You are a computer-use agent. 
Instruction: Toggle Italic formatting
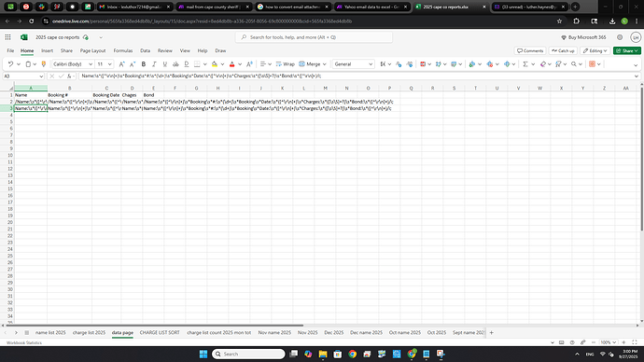pyautogui.click(x=154, y=64)
